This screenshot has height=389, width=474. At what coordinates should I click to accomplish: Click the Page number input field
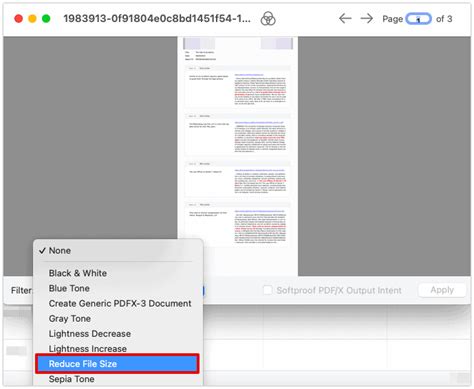click(x=418, y=19)
